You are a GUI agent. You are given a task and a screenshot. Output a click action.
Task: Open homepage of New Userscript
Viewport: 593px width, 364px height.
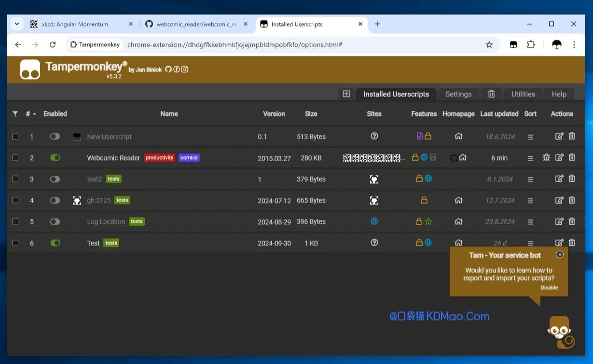point(458,136)
